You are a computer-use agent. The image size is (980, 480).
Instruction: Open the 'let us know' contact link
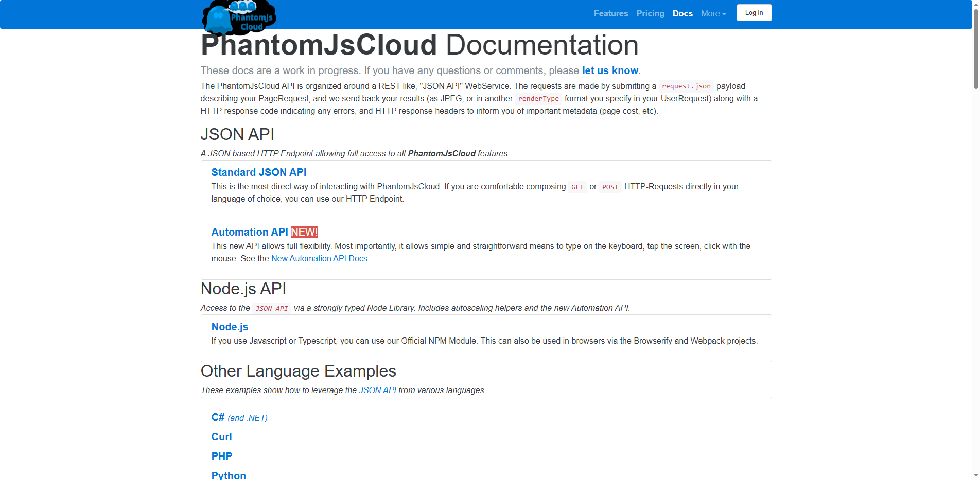click(610, 70)
